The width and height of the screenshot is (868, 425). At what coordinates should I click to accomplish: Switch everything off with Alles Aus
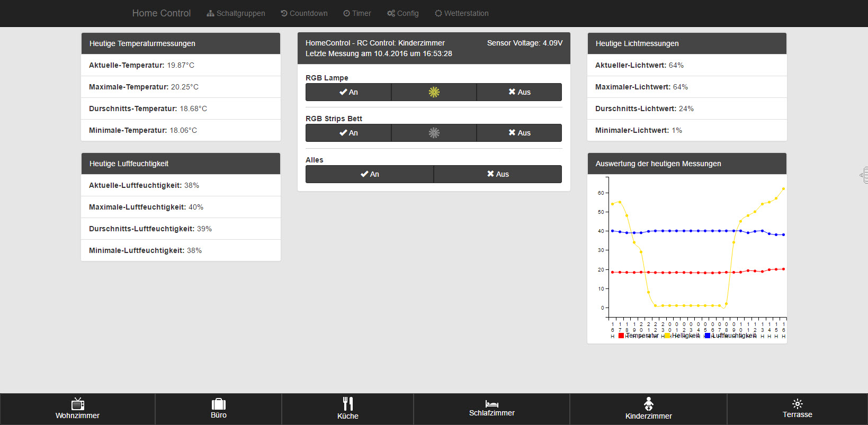click(498, 174)
